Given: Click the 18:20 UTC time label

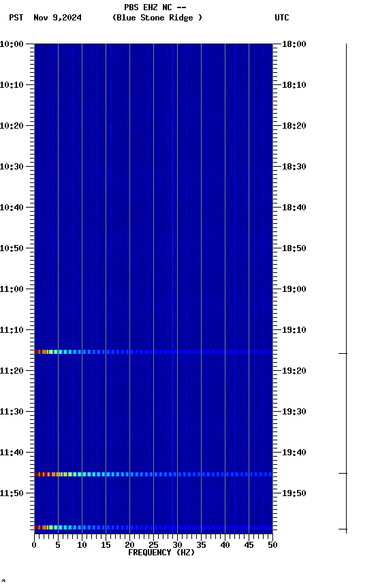Looking at the screenshot, I should (x=294, y=126).
